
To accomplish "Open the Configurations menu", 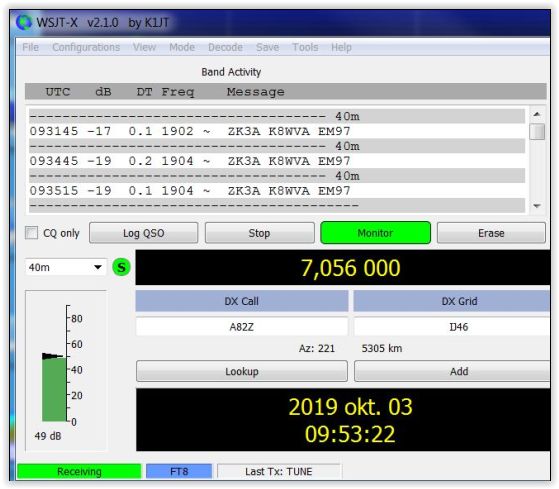I will click(86, 47).
